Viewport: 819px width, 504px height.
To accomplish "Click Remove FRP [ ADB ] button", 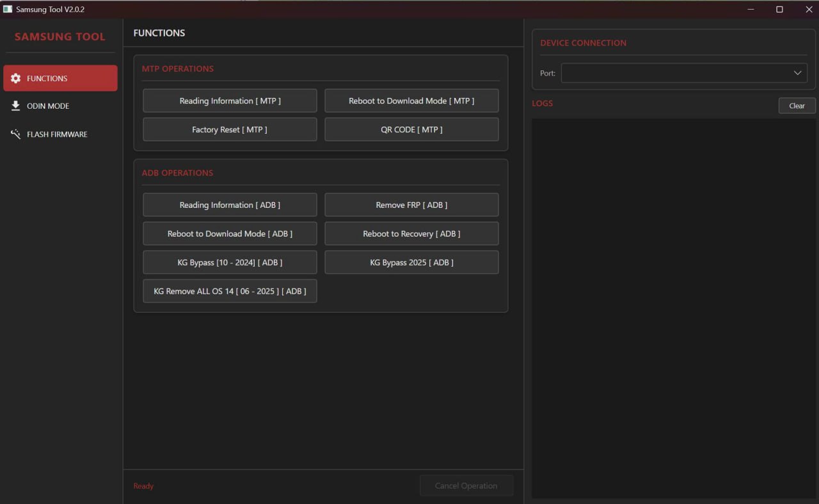I will pos(411,205).
